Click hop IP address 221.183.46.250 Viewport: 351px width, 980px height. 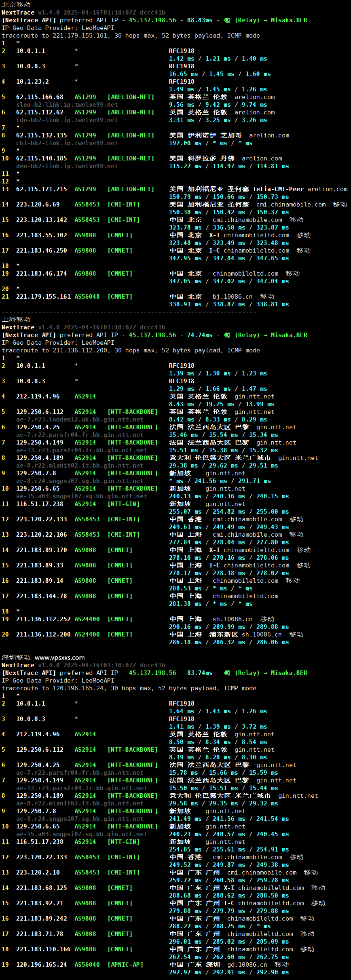(x=42, y=251)
